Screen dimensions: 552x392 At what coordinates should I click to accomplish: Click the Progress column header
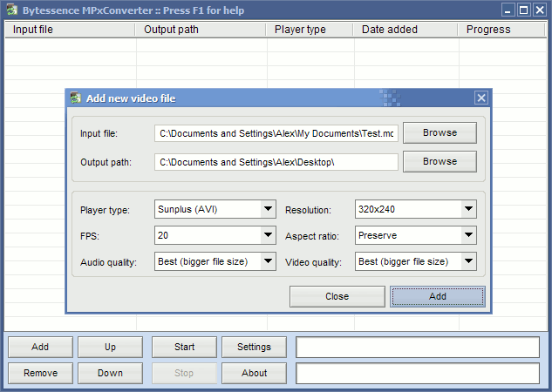(501, 30)
